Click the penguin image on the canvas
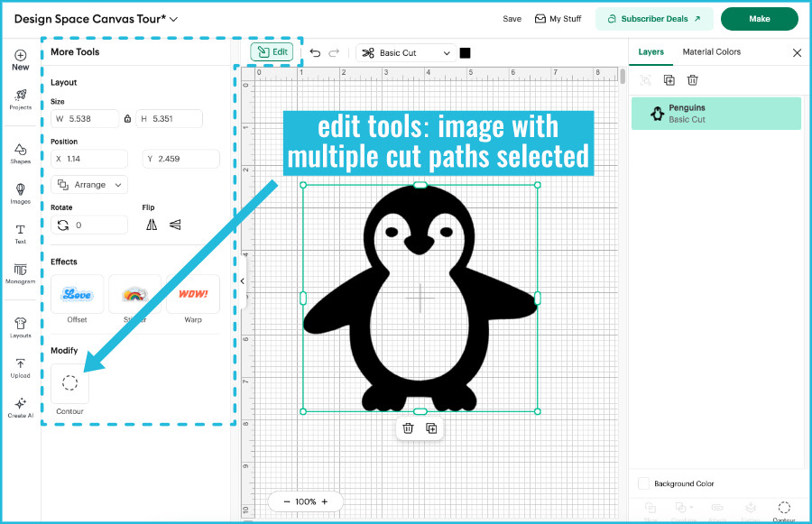This screenshot has height=524, width=812. tap(420, 299)
